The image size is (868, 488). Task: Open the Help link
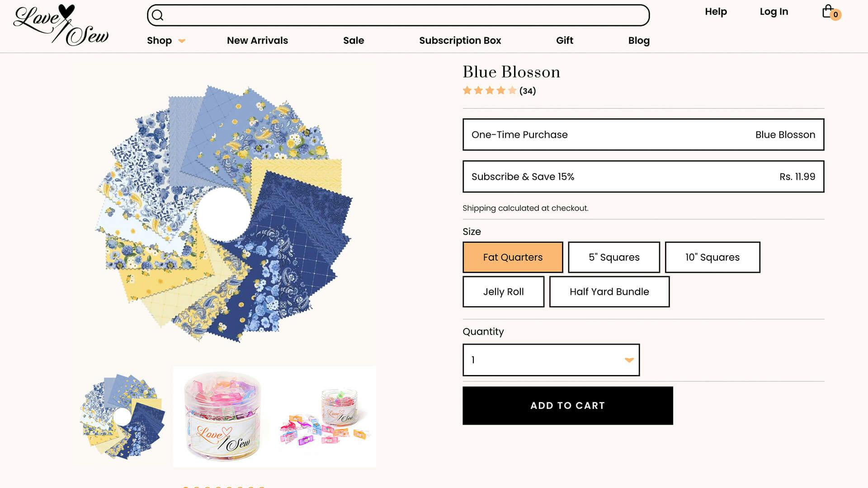(x=716, y=12)
